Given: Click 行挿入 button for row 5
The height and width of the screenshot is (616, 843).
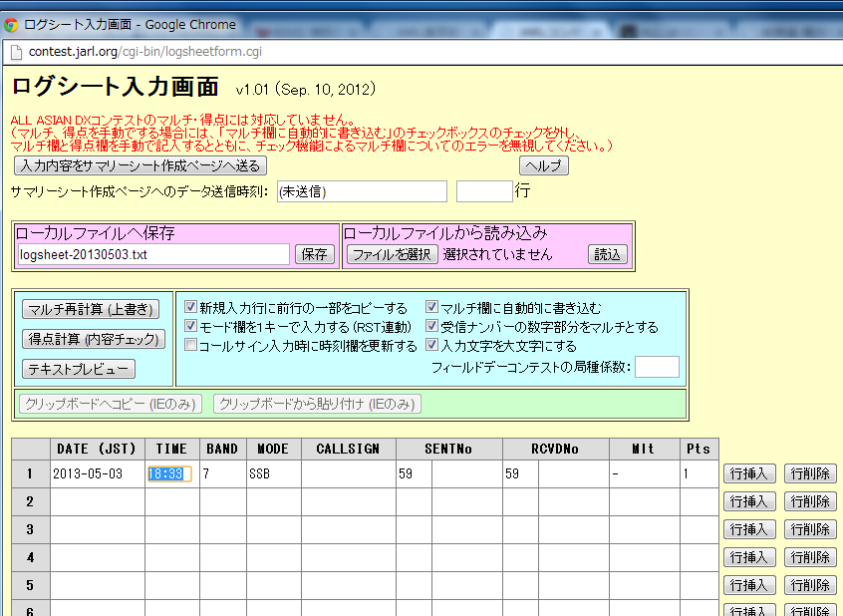Looking at the screenshot, I should 749,585.
